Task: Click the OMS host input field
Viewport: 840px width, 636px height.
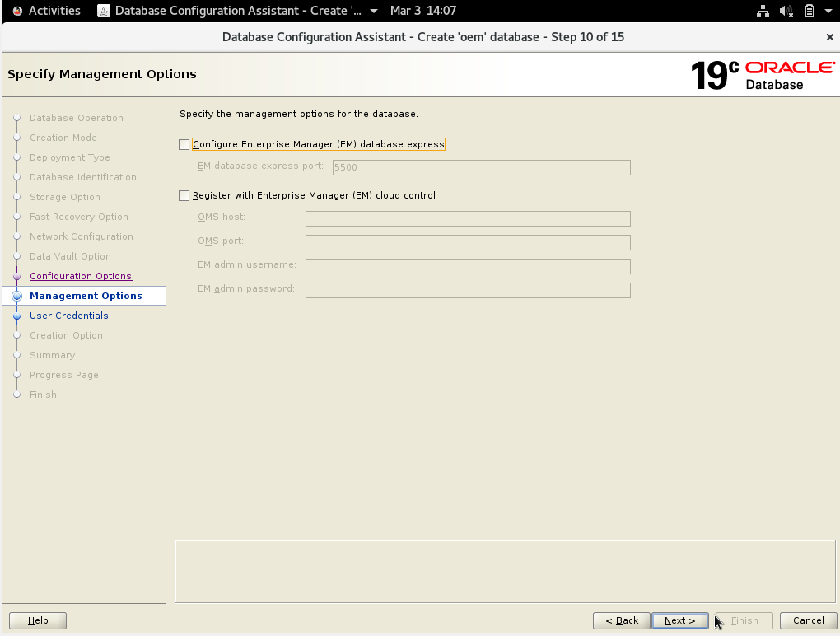Action: click(468, 218)
